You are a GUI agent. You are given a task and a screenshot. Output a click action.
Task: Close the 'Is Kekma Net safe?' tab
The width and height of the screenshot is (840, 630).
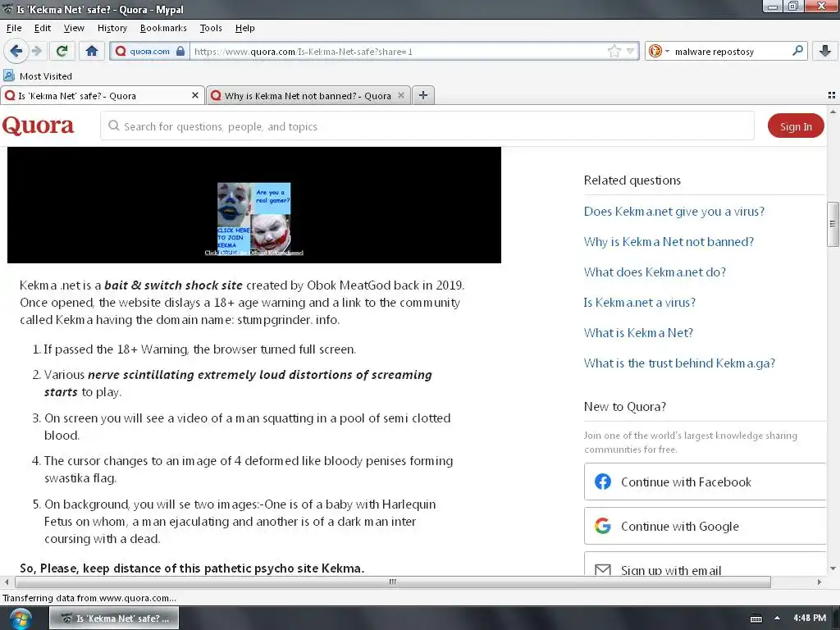[x=195, y=95]
